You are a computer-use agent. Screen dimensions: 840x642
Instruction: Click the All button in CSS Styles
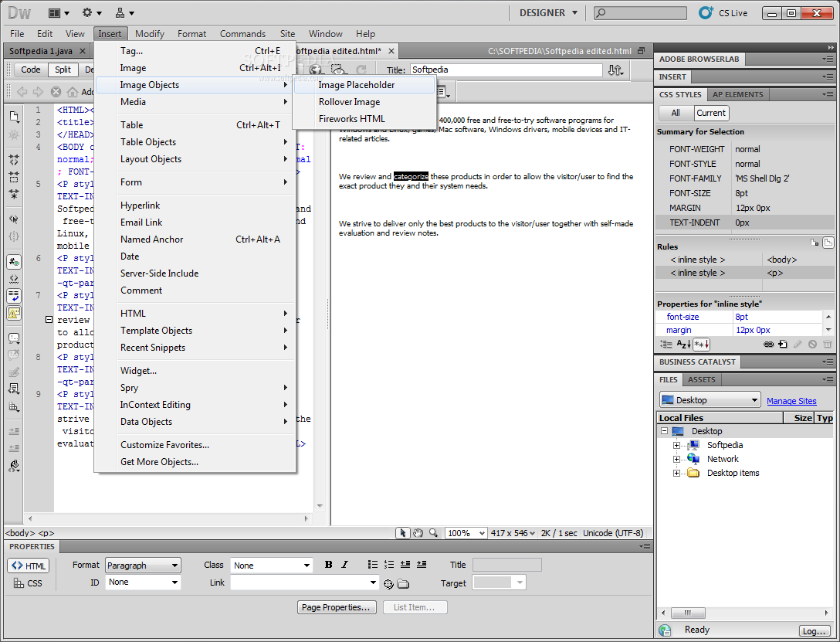tap(676, 113)
